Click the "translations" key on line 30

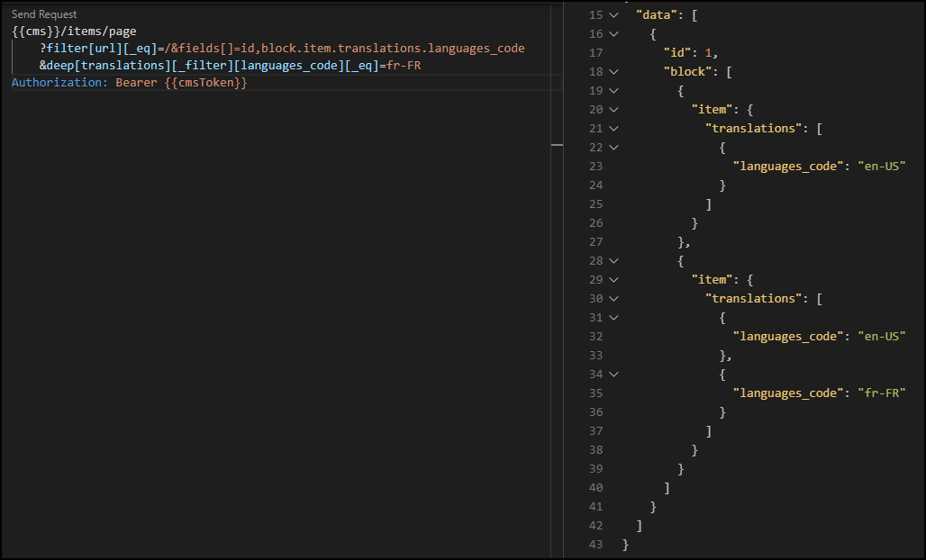(x=754, y=299)
